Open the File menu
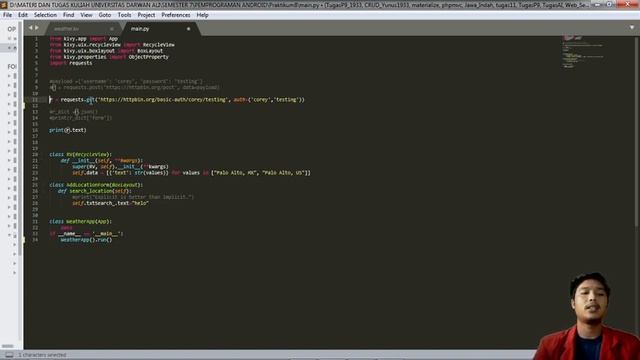The height and width of the screenshot is (360, 640). pos(7,15)
